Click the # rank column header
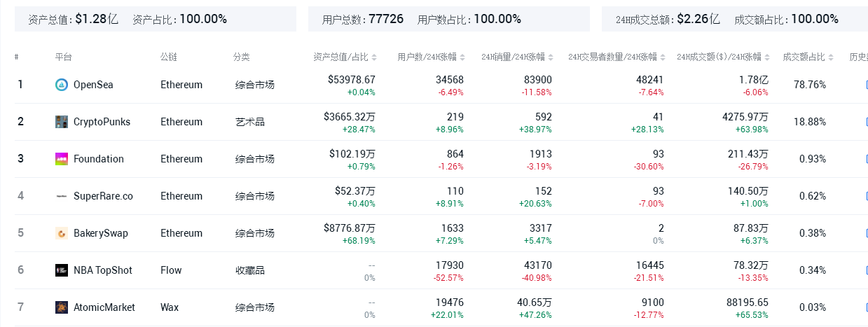868x327 pixels. click(16, 57)
